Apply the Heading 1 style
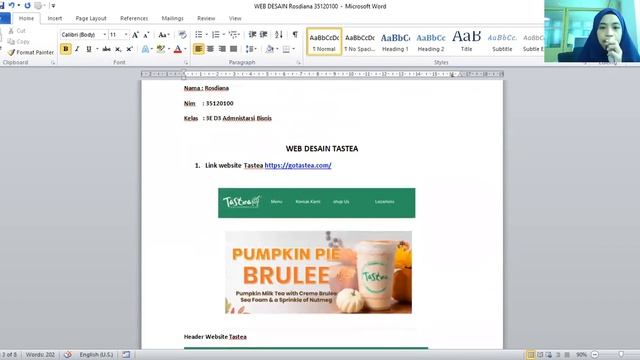This screenshot has height=360, width=640. [x=395, y=42]
